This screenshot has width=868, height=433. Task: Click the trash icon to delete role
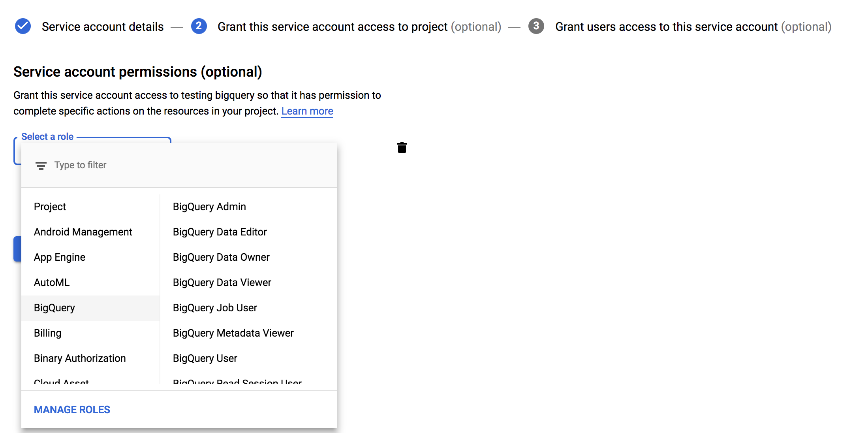click(402, 148)
